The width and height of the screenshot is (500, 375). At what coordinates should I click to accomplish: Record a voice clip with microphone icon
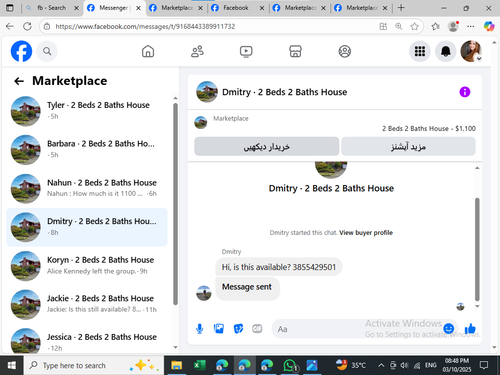(x=200, y=329)
